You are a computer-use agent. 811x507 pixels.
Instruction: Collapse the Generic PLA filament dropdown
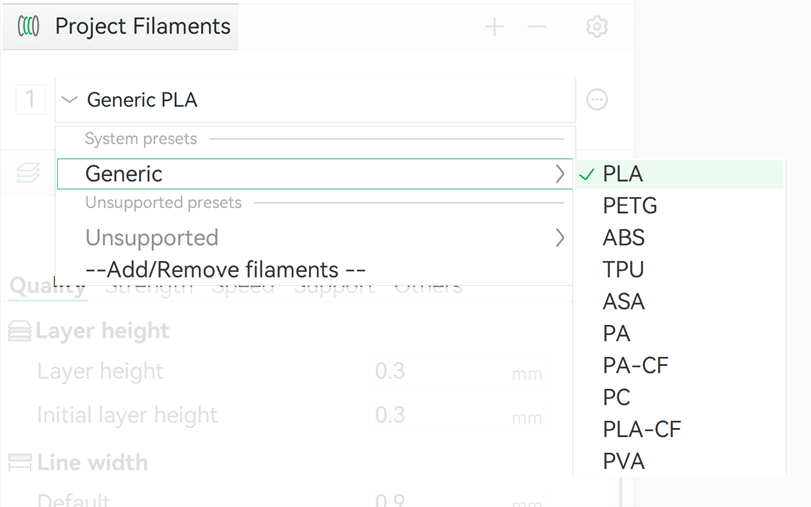coord(69,100)
